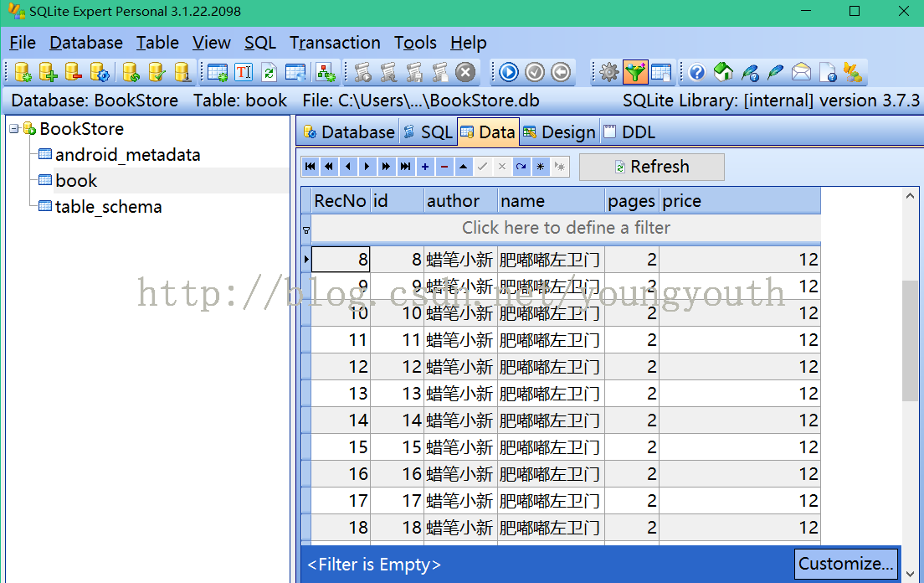Go to first record in navigator
This screenshot has width=924, height=583.
[310, 167]
